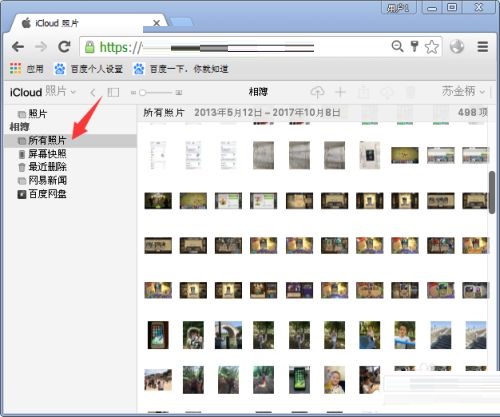This screenshot has height=417, width=500.
Task: Toggle the sidebar visibility icon
Action: (113, 92)
